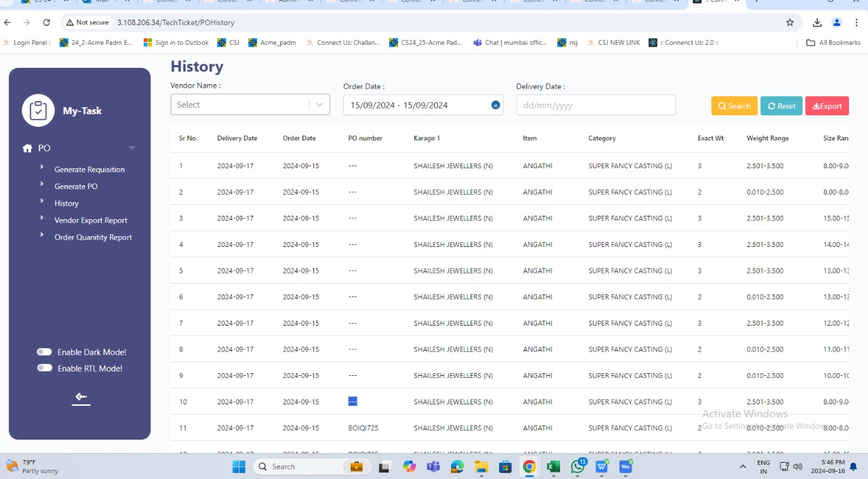
Task: Bookmark this page with star icon
Action: coord(790,22)
